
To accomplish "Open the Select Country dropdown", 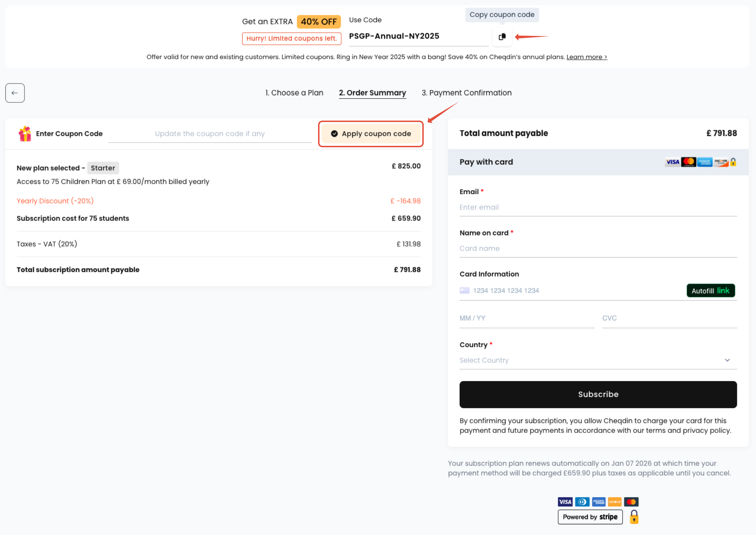I will [591, 360].
